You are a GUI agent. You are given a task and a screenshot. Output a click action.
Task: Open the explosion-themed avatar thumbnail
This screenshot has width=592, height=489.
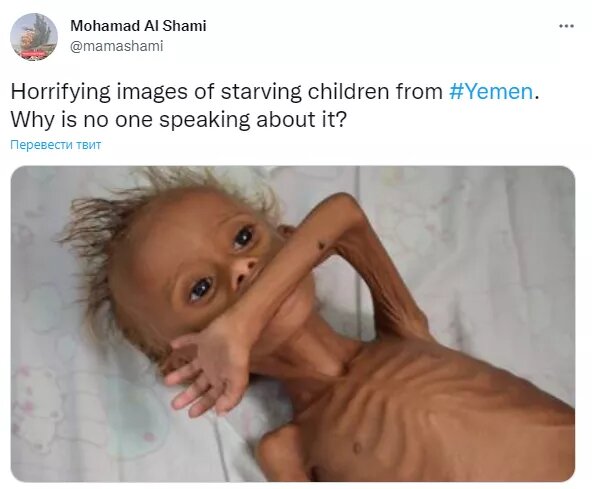[34, 37]
